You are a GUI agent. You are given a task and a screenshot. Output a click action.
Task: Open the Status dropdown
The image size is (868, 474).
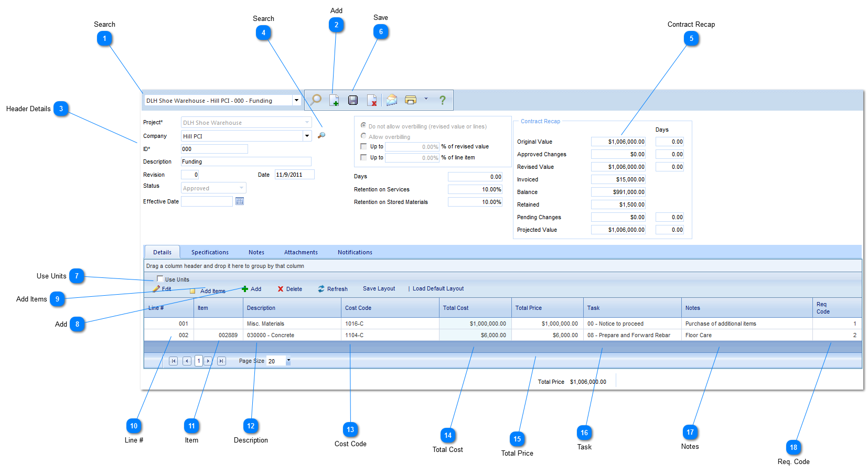click(241, 188)
